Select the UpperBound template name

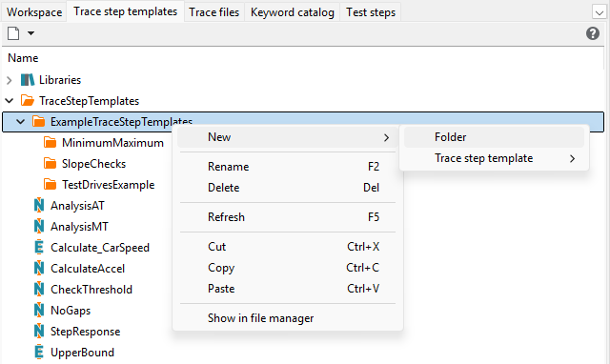(82, 353)
